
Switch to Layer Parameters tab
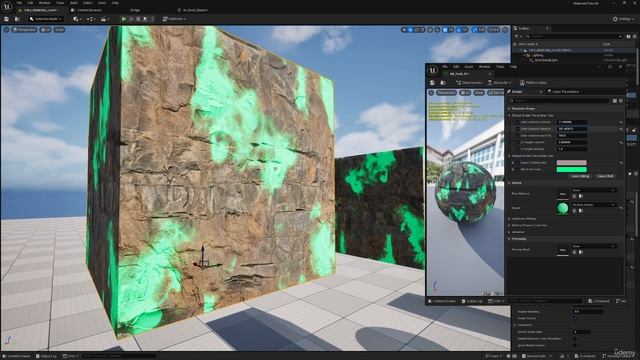coord(564,92)
